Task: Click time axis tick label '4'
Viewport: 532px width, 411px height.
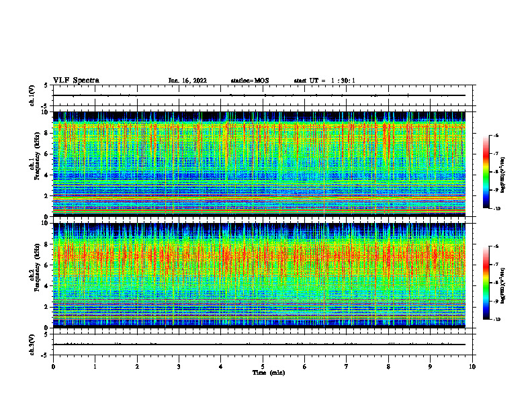Action: (221, 367)
